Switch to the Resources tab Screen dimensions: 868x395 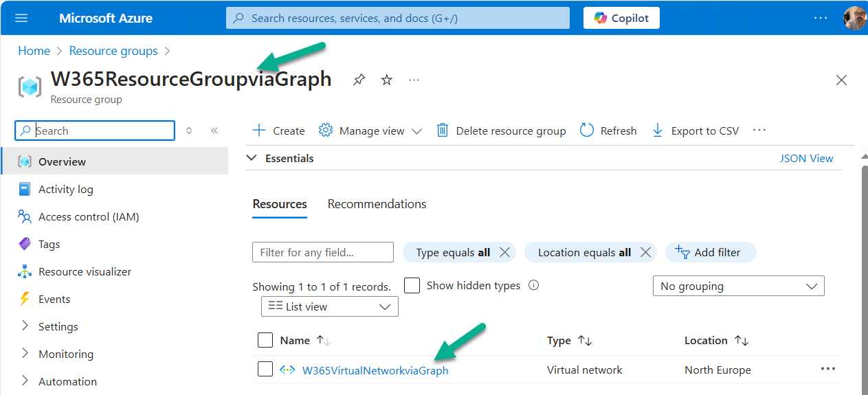tap(280, 204)
